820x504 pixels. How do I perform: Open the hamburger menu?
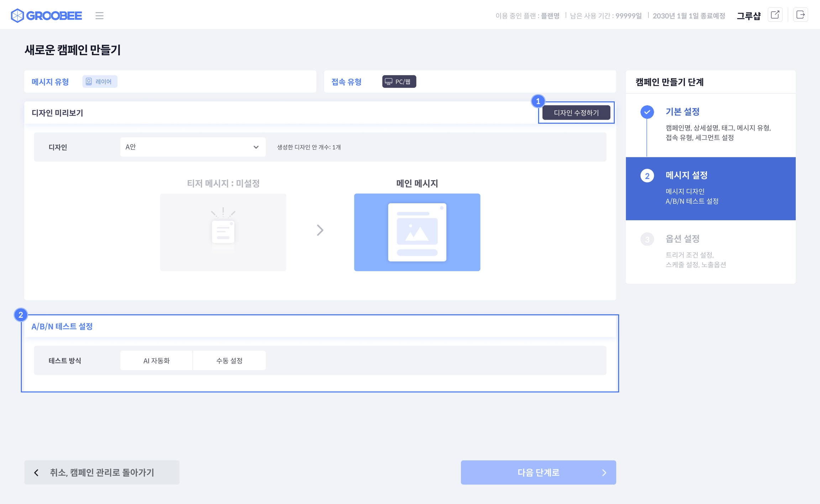click(99, 16)
